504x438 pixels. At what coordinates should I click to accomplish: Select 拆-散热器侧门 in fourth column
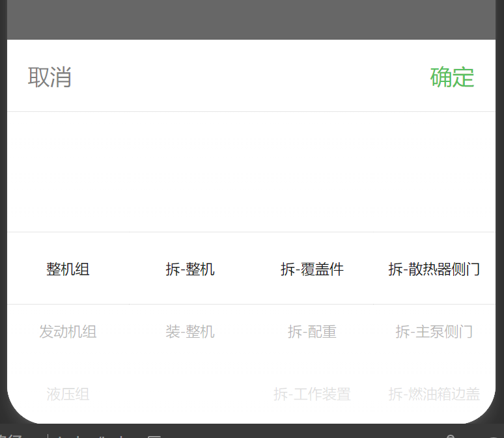coord(434,269)
